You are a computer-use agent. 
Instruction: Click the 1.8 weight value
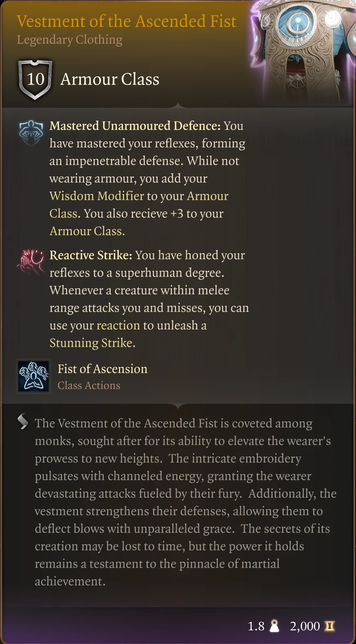pos(256,626)
